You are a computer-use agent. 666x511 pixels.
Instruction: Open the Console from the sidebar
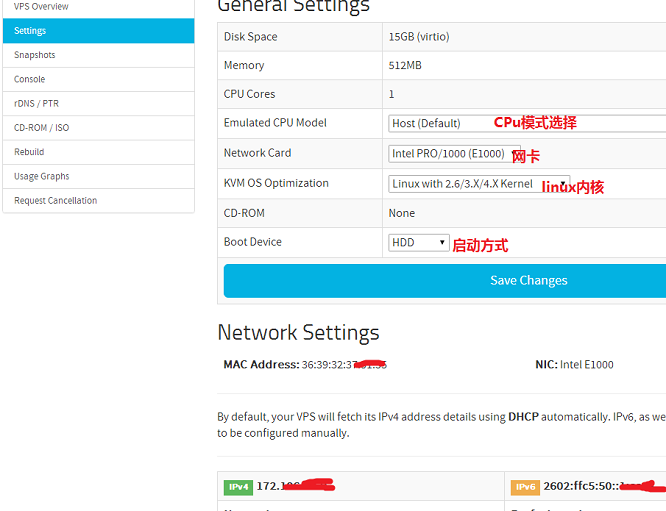click(x=30, y=79)
